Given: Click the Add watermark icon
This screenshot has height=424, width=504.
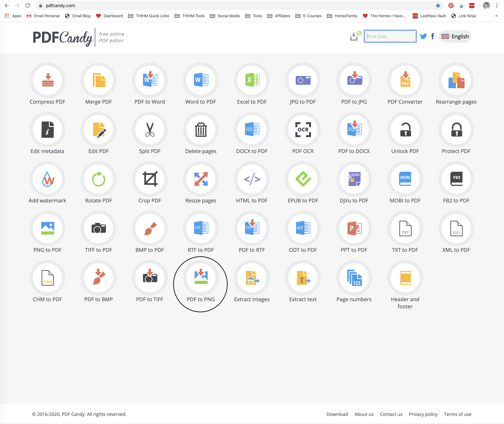Looking at the screenshot, I should (48, 179).
